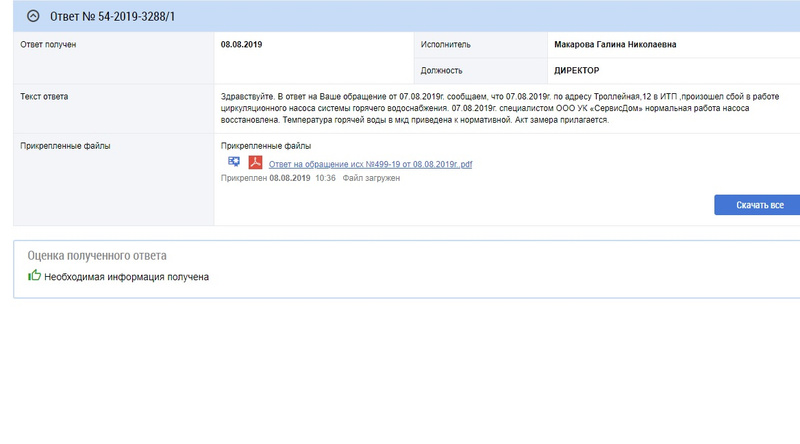Select the name Макарова Галина Николаевна
800x444 pixels.
tap(615, 44)
